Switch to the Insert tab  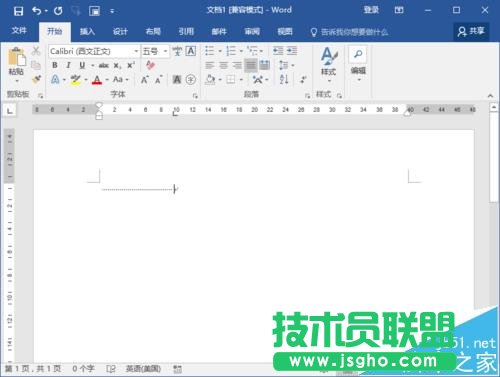coord(87,32)
